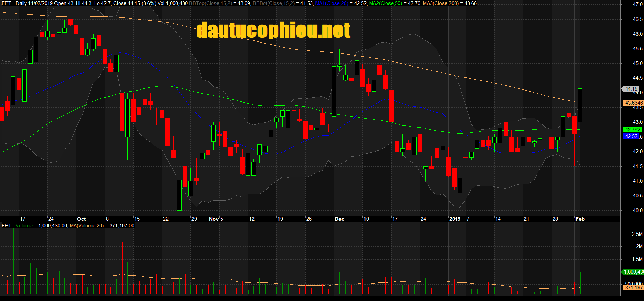Image resolution: width=644 pixels, height=301 pixels.
Task: Click the MA(Volume,20) label in volume pane
Action: pyautogui.click(x=87, y=226)
